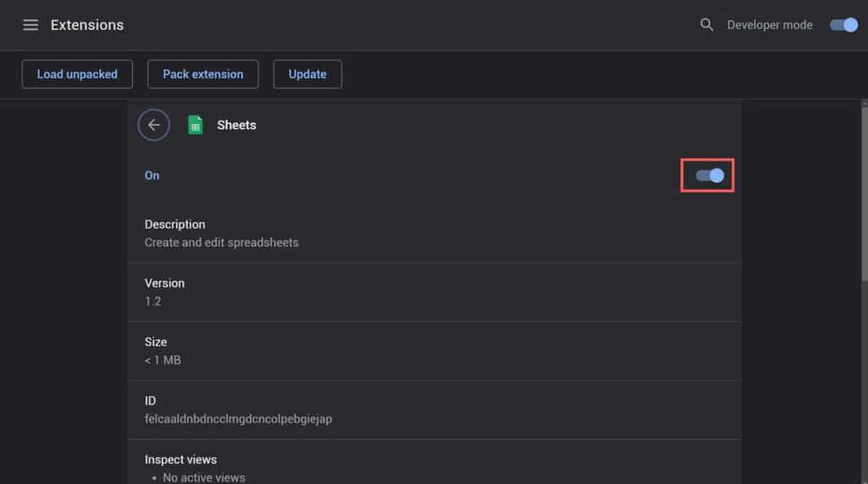Image resolution: width=868 pixels, height=484 pixels.
Task: Toggle Developer mode switch off
Action: (843, 25)
